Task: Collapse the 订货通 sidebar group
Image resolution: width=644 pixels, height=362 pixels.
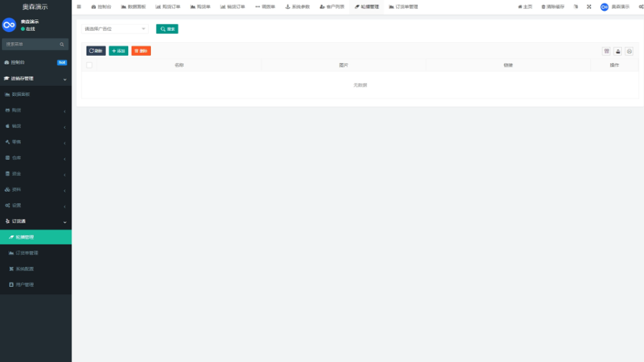Action: [36, 221]
